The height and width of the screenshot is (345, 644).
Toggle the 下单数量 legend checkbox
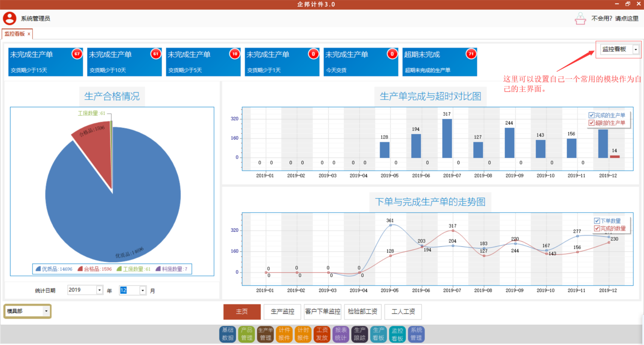597,221
